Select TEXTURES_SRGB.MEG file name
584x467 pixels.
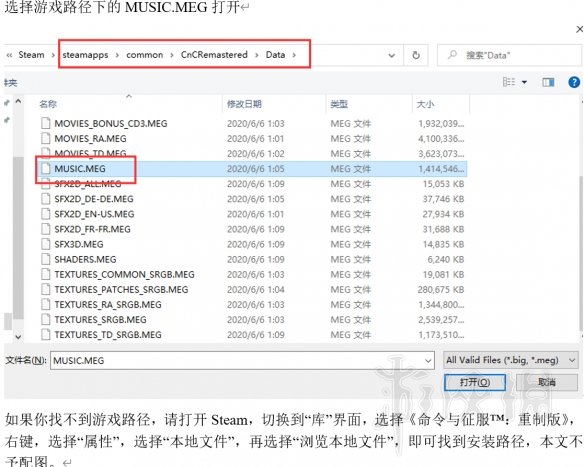pos(100,320)
